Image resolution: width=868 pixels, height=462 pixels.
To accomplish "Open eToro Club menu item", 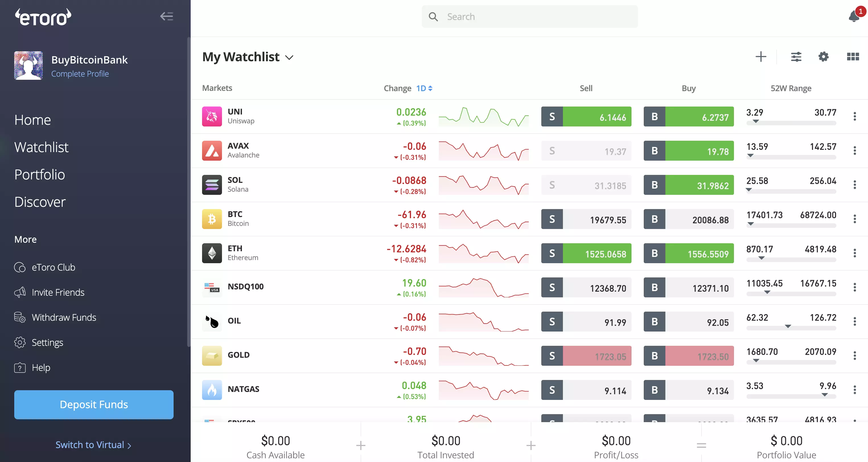I will (x=45, y=267).
